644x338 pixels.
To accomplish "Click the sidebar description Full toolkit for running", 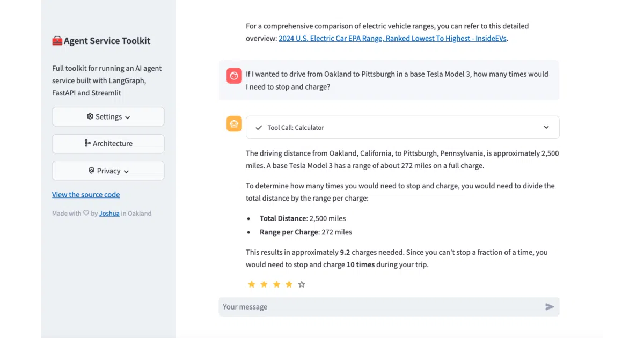I will pyautogui.click(x=107, y=80).
